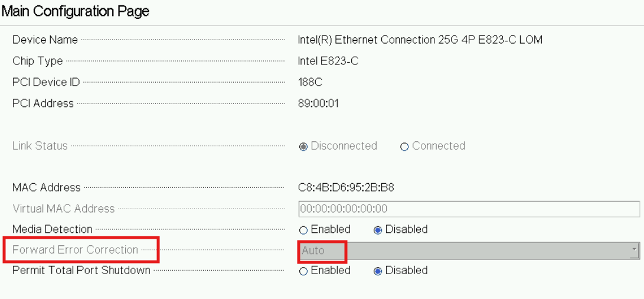644x299 pixels.
Task: Set Permit Total Port Shutdown to Disabled
Action: 378,271
